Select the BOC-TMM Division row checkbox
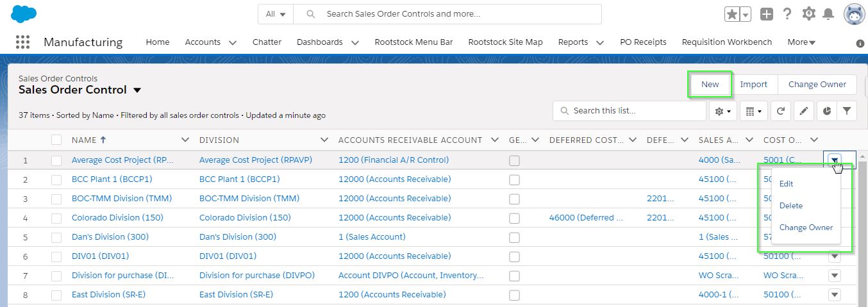 pyautogui.click(x=56, y=199)
